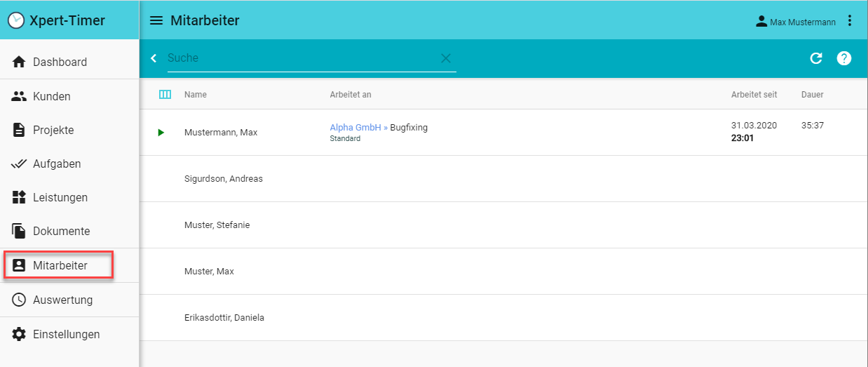Click the green play icon for Mustermann

click(x=161, y=133)
